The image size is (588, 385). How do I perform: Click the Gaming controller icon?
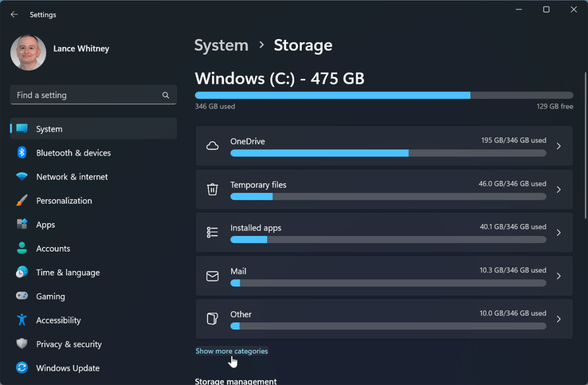click(x=22, y=296)
